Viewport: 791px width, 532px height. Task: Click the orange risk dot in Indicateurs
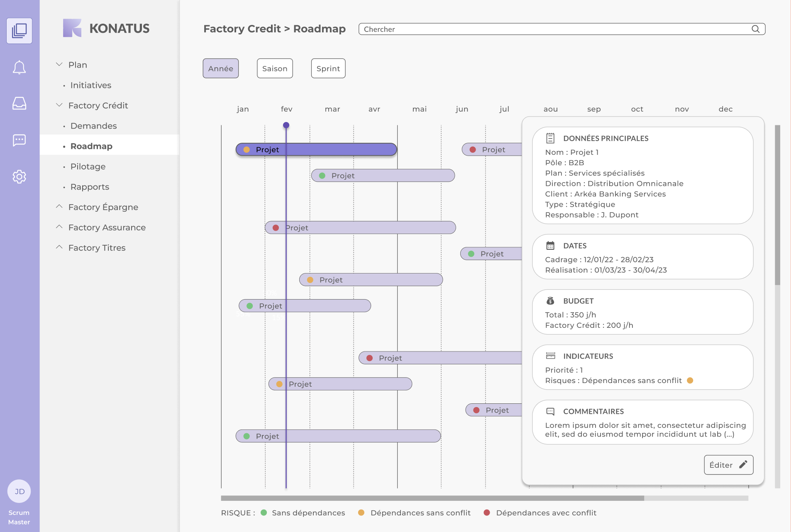690,380
